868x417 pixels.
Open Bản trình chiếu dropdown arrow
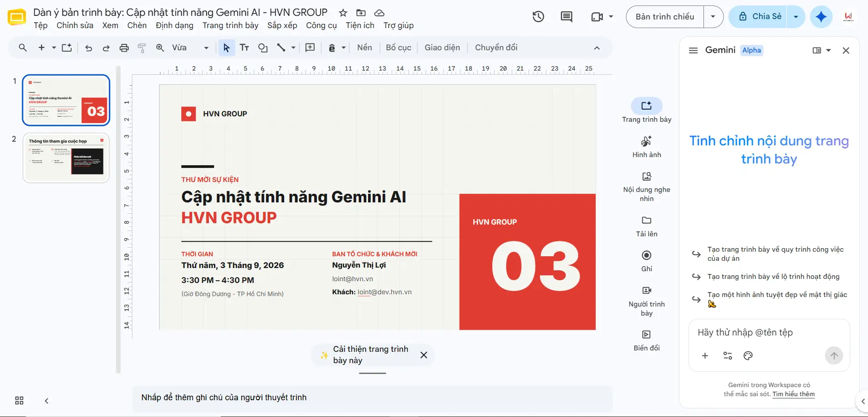pyautogui.click(x=713, y=17)
